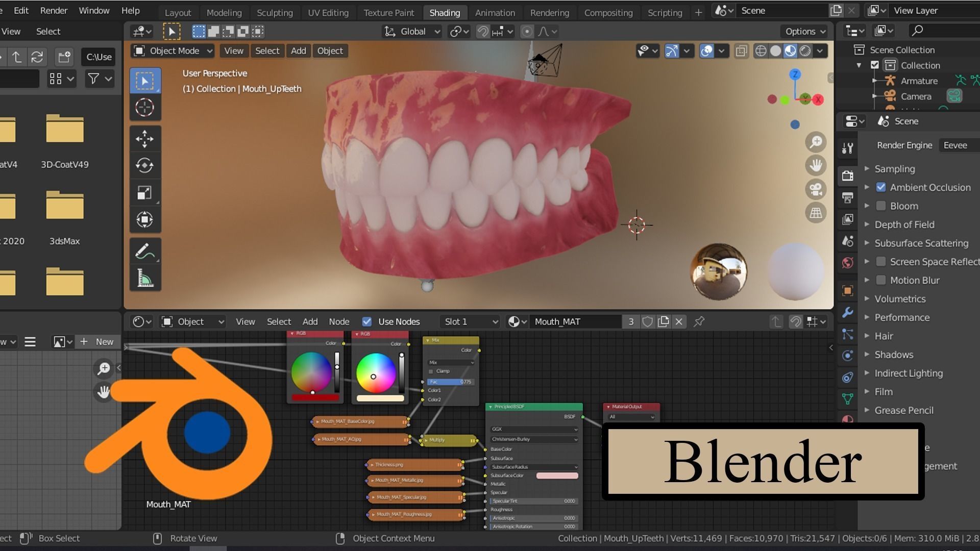This screenshot has width=980, height=551.
Task: Open the Edit menu
Action: coord(21,11)
